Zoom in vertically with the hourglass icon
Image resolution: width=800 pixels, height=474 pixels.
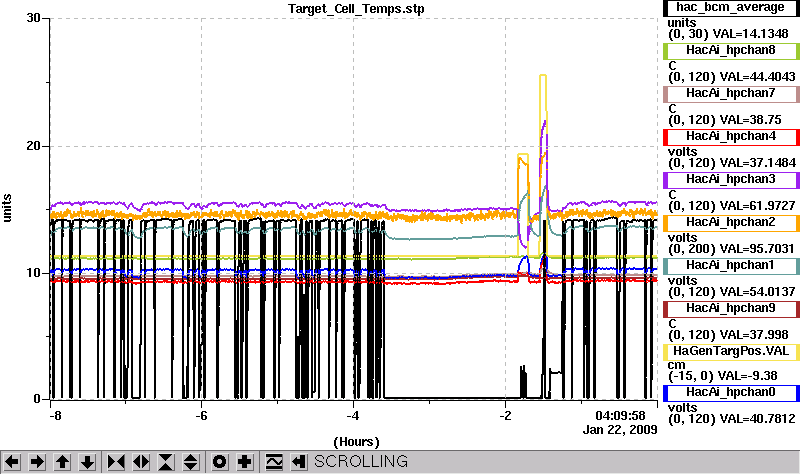click(166, 462)
